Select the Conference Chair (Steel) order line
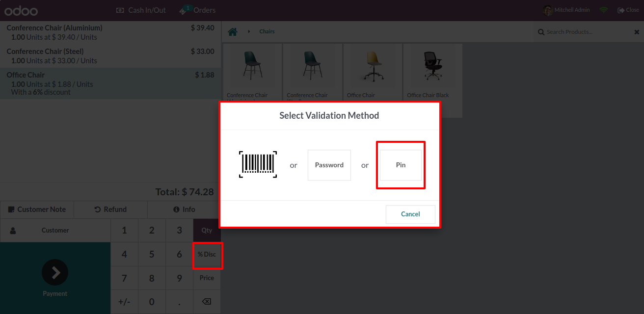Viewport: 644px width, 314px height. coord(110,56)
